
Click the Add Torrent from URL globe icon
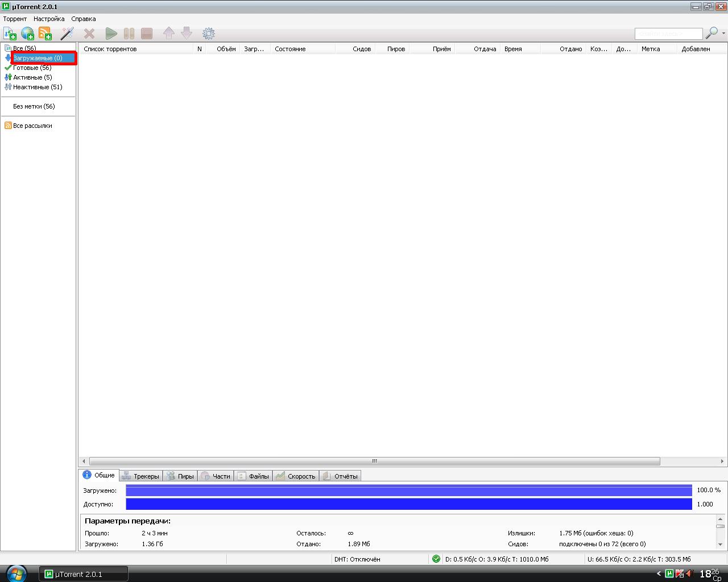pos(27,34)
